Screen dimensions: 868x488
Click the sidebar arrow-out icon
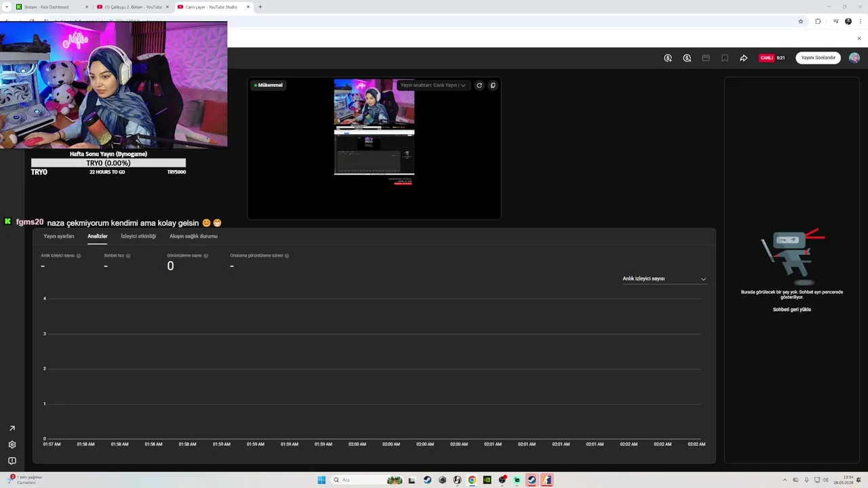(x=12, y=428)
